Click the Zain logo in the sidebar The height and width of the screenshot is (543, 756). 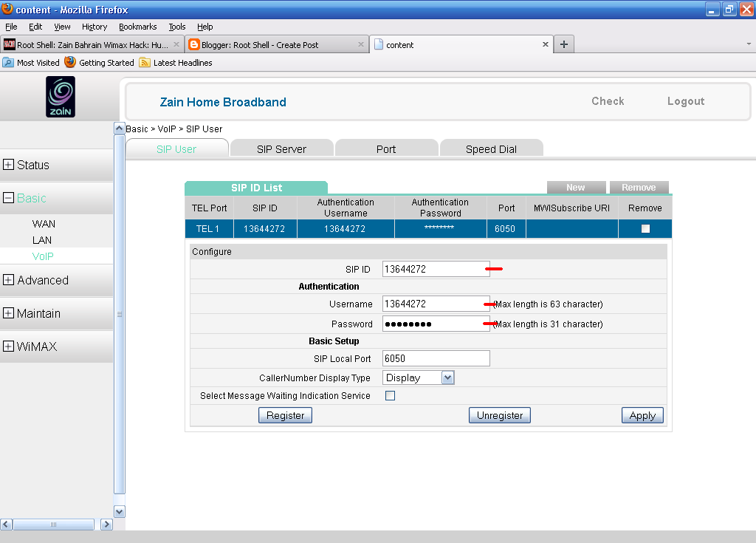point(61,97)
